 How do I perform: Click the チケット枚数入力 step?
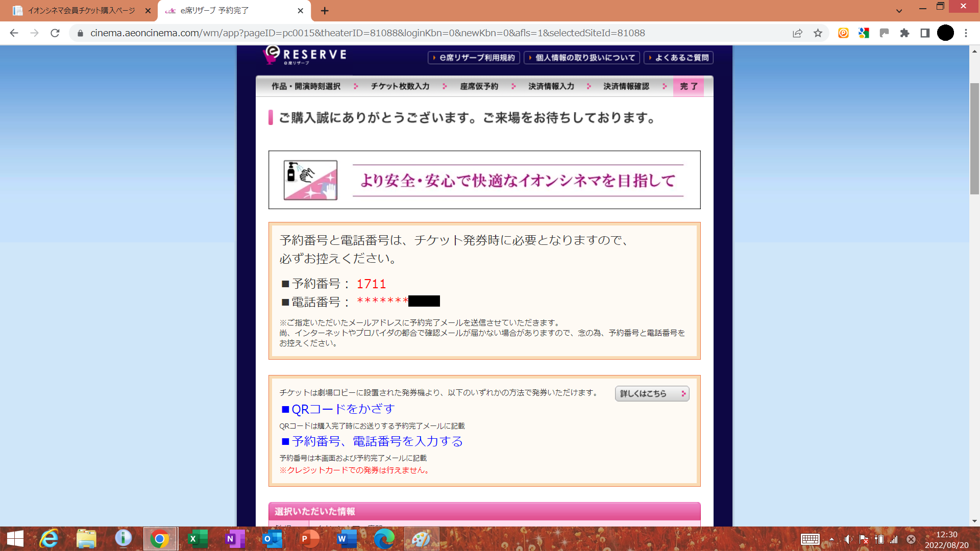(x=400, y=86)
